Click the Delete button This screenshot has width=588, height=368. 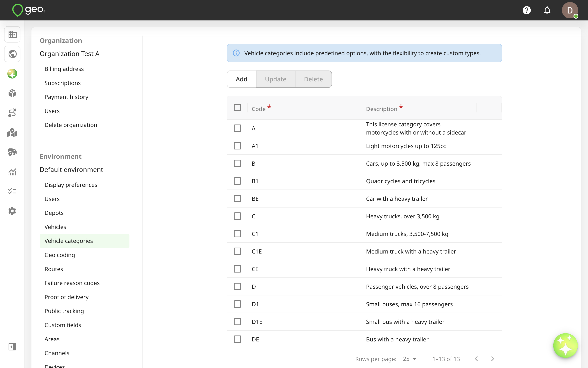pos(313,79)
